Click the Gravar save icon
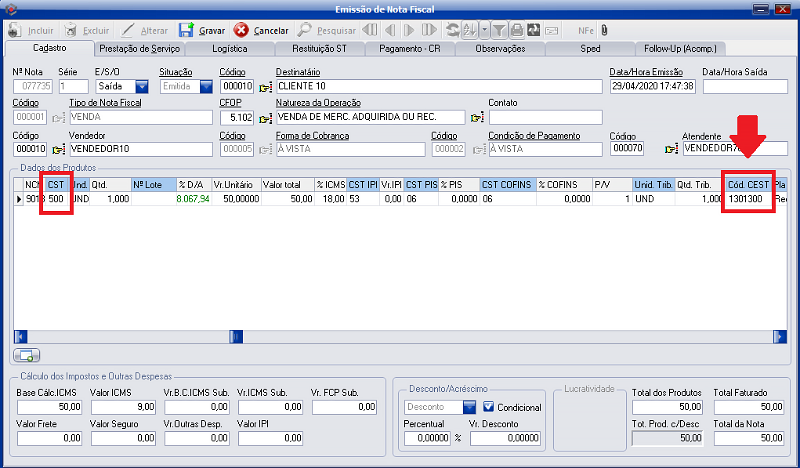This screenshot has height=468, width=800. (x=187, y=31)
